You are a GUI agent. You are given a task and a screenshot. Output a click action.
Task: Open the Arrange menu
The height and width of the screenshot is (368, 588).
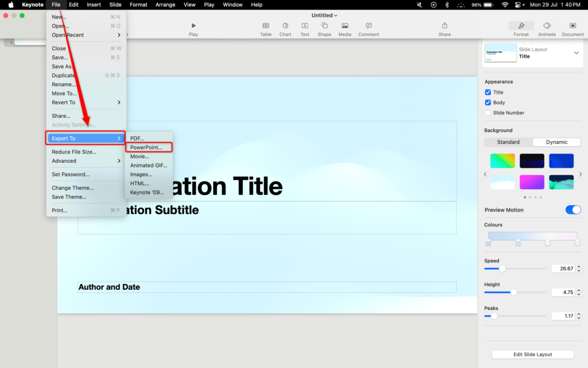(x=165, y=5)
